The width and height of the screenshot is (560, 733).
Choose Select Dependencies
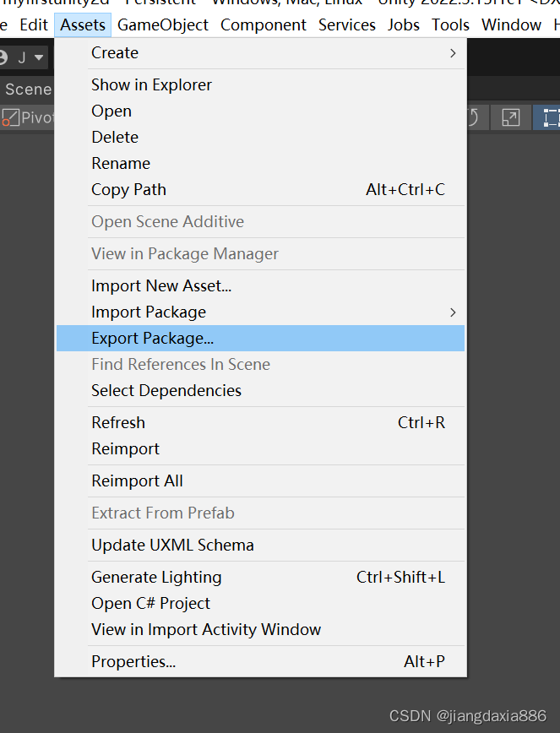(x=260, y=390)
